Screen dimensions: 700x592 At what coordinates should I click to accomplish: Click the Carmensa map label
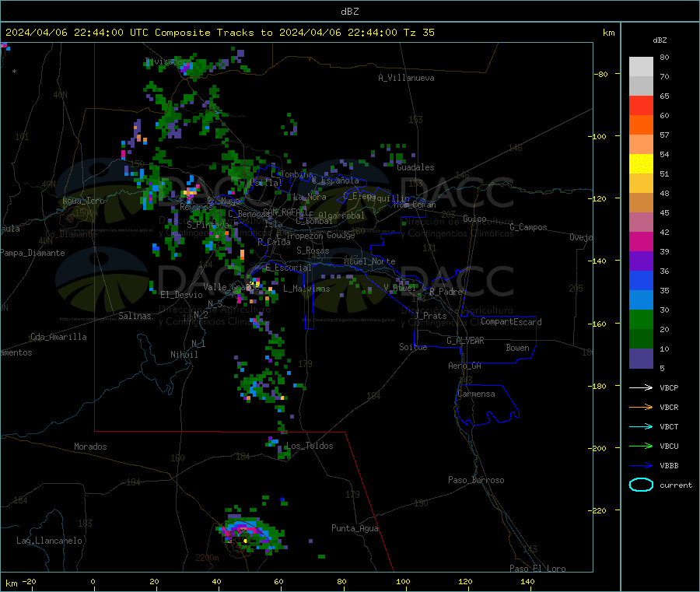476,394
